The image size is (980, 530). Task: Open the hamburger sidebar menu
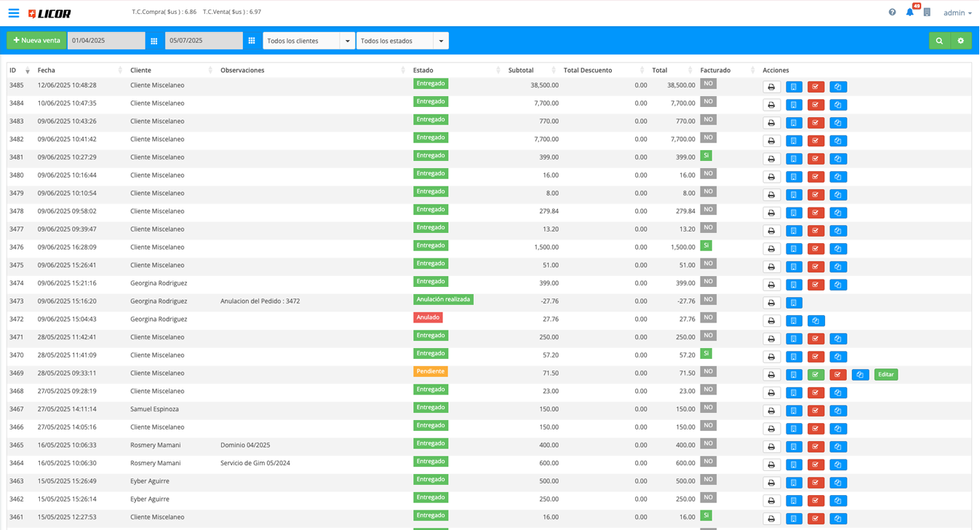14,13
